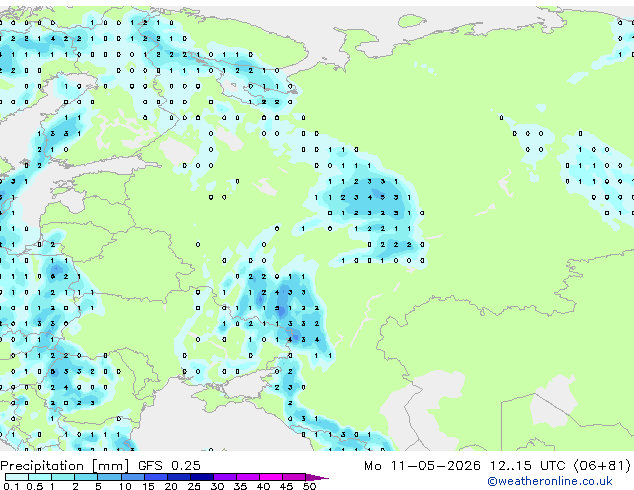Image resolution: width=634 pixels, height=490 pixels.
Task: Select the 25–30 mm dark navy swatch
Action: tap(202, 477)
